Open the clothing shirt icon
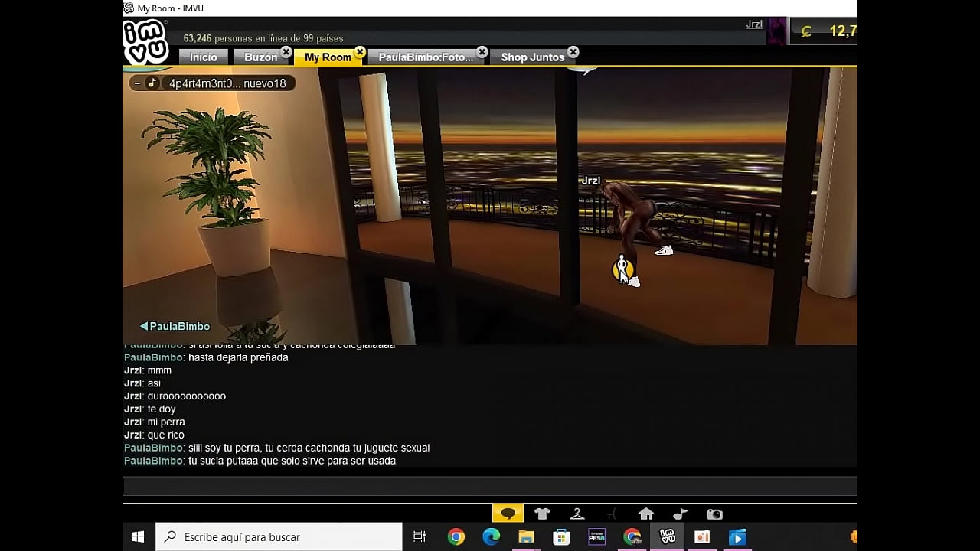The image size is (980, 551). pos(542,514)
